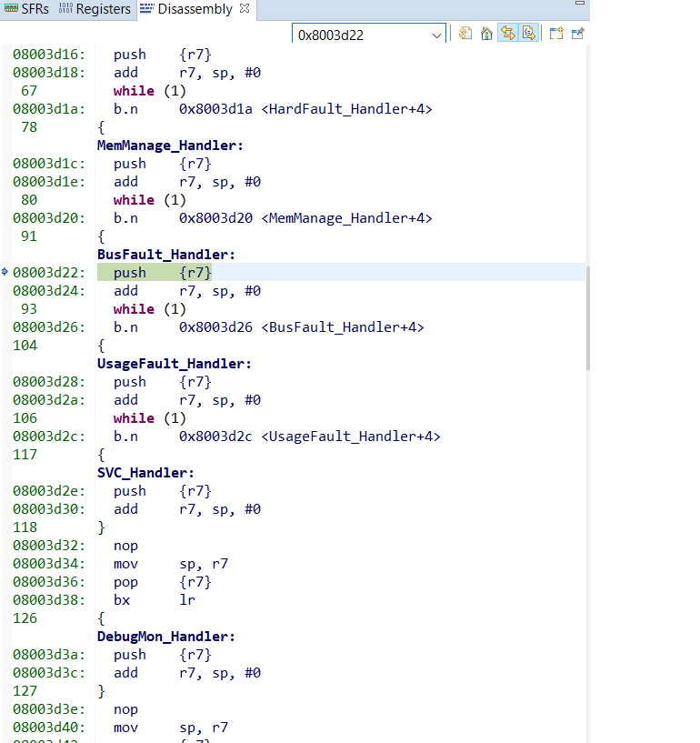Click source line 67 while (1)
700x743 pixels.
pyautogui.click(x=150, y=91)
